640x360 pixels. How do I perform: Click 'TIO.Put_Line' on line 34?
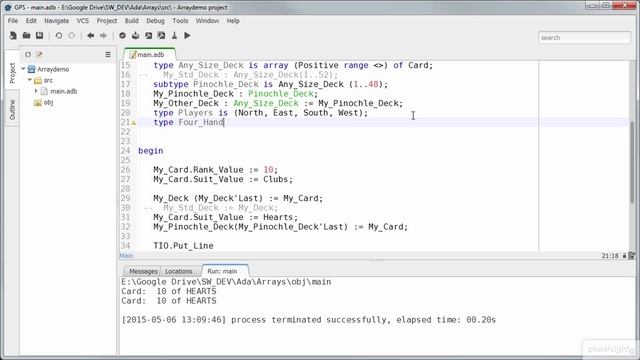[183, 246]
